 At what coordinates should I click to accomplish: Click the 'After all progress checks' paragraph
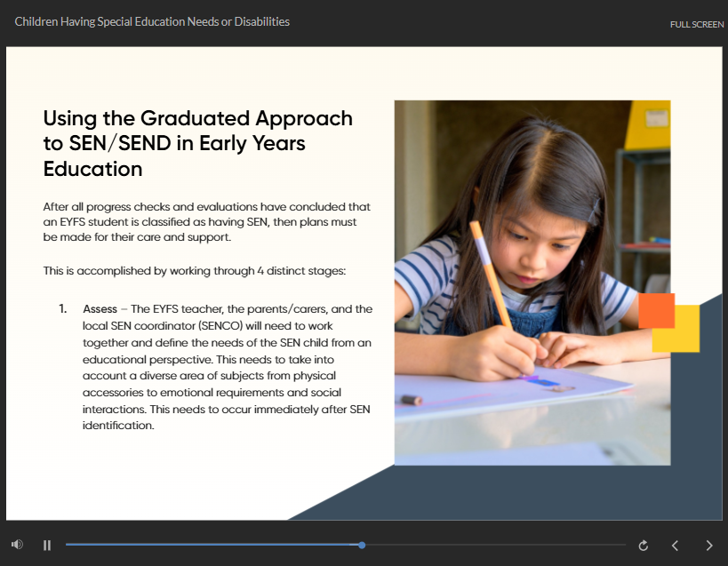[206, 221]
